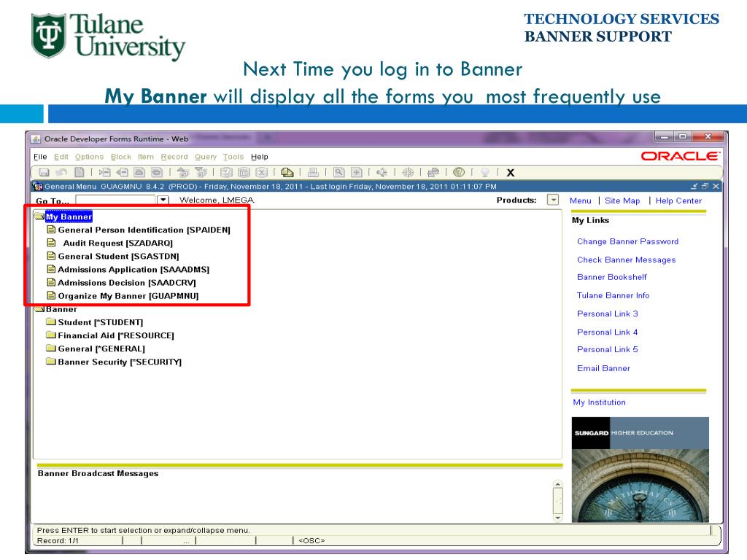Click the Menu link
747x560 pixels.
580,201
